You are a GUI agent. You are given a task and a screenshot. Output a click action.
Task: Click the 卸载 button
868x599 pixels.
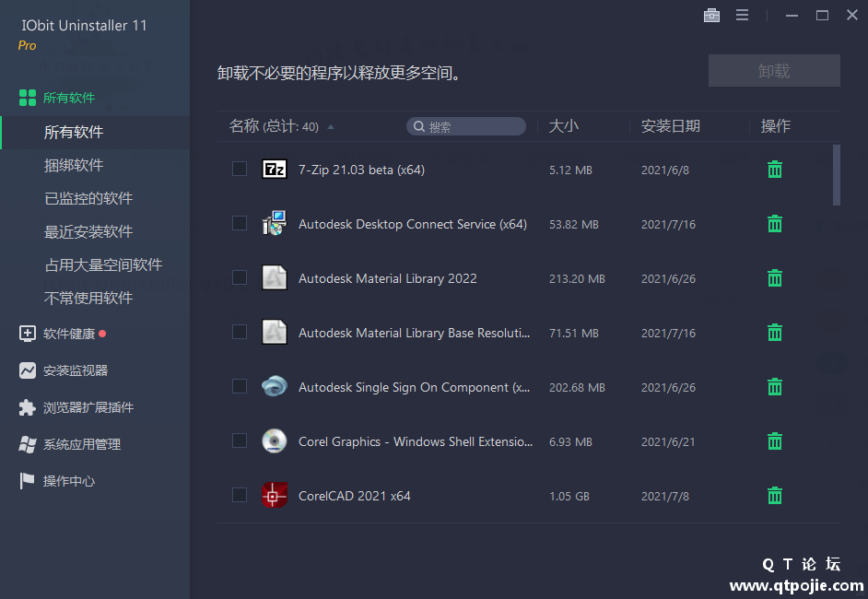(x=774, y=70)
